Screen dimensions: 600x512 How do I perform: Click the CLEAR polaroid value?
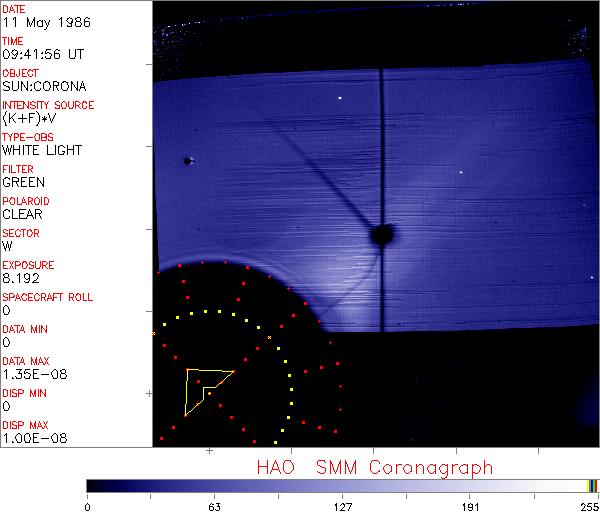click(23, 214)
